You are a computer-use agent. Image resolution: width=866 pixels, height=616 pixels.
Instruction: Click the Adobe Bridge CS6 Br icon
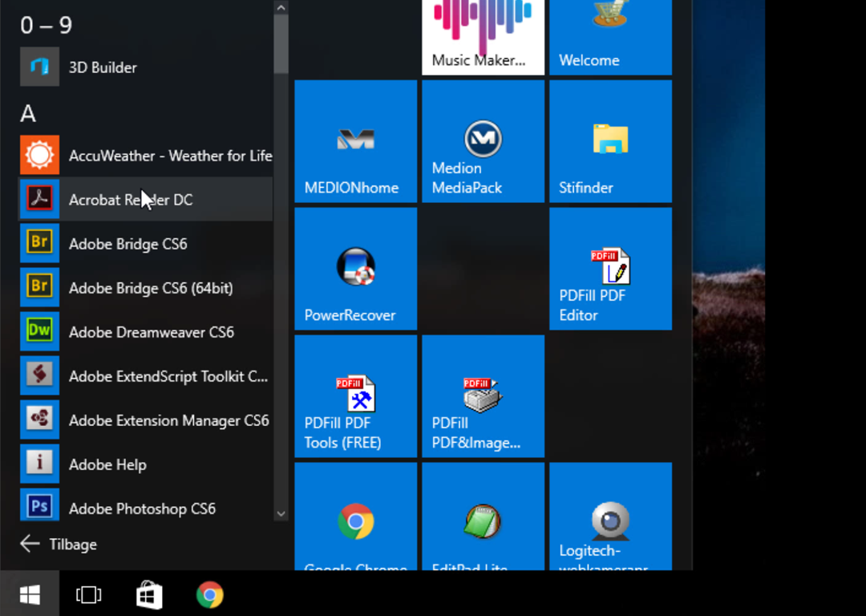click(40, 243)
